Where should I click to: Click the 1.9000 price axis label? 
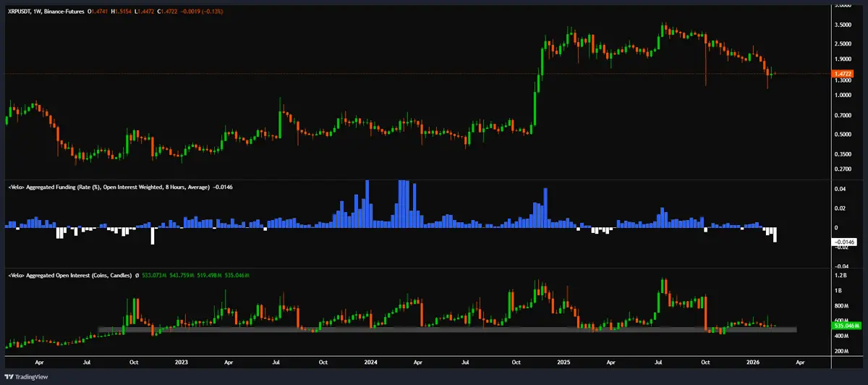[x=843, y=59]
